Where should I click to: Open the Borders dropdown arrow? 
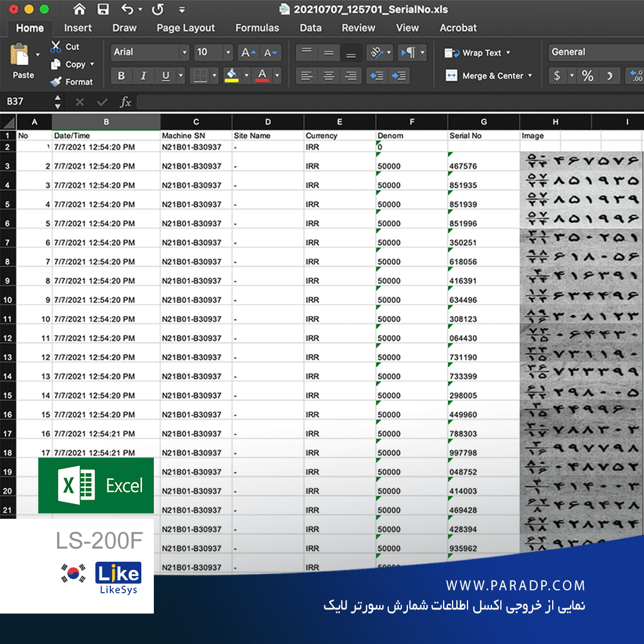[214, 76]
